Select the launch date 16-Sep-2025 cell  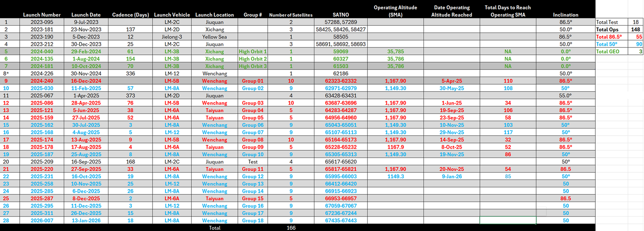[86, 162]
